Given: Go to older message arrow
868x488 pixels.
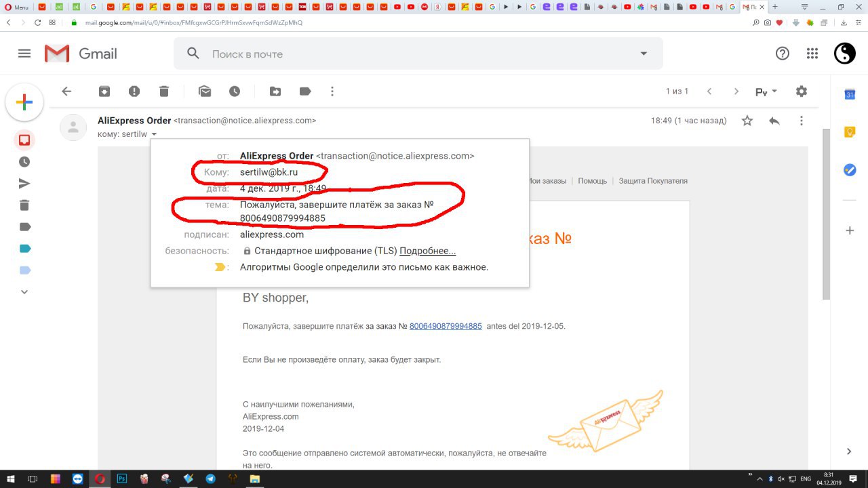Looking at the screenshot, I should tap(736, 91).
